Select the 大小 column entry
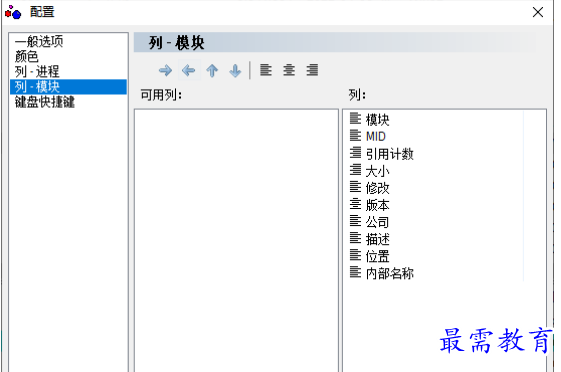 377,171
